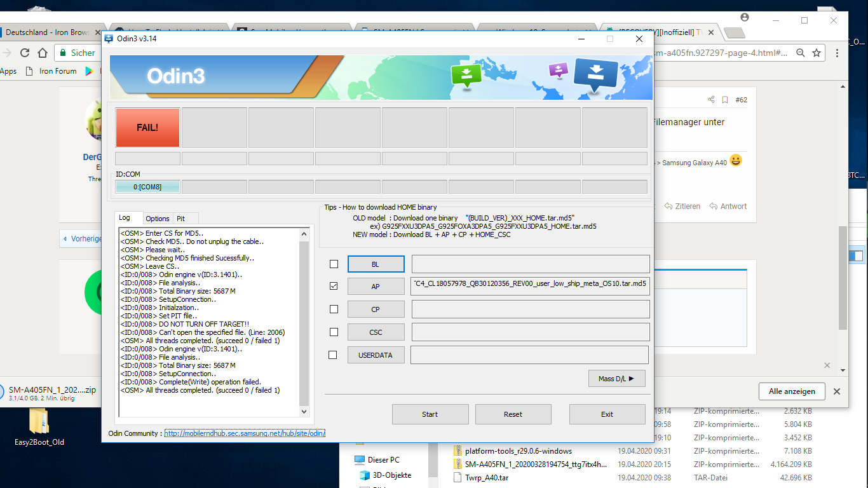Image resolution: width=868 pixels, height=488 pixels.
Task: Enable the CSC checkbox
Action: tap(334, 332)
